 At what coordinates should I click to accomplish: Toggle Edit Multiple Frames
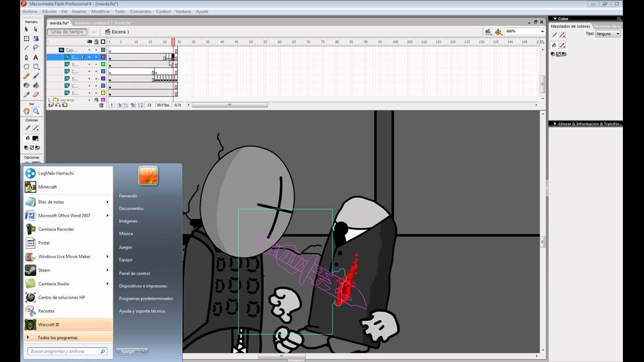132,105
